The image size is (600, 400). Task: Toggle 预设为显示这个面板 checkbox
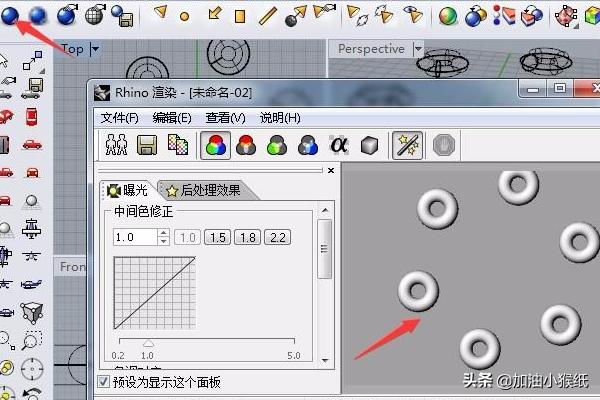104,382
